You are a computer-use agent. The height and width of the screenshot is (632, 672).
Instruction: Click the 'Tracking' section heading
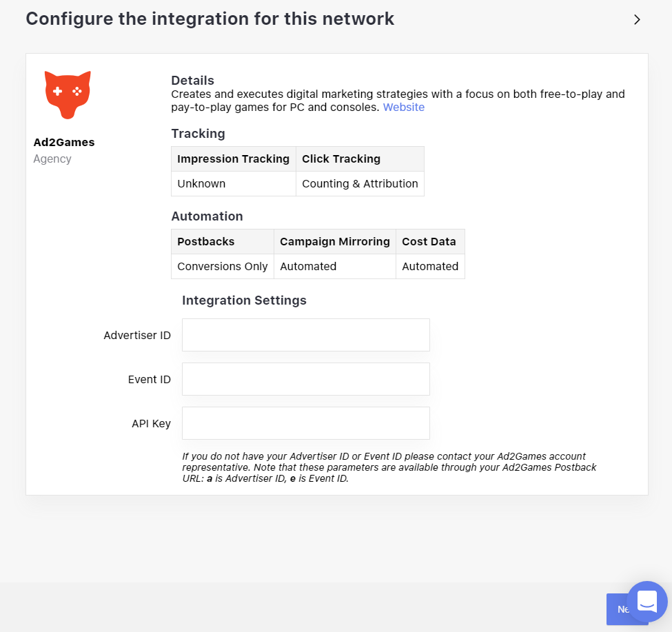click(198, 134)
